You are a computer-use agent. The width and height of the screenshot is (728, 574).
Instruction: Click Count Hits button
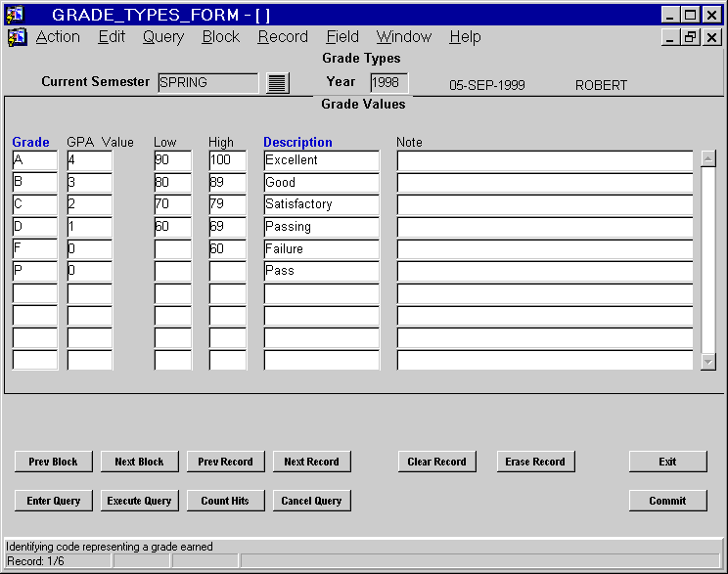[x=226, y=501]
